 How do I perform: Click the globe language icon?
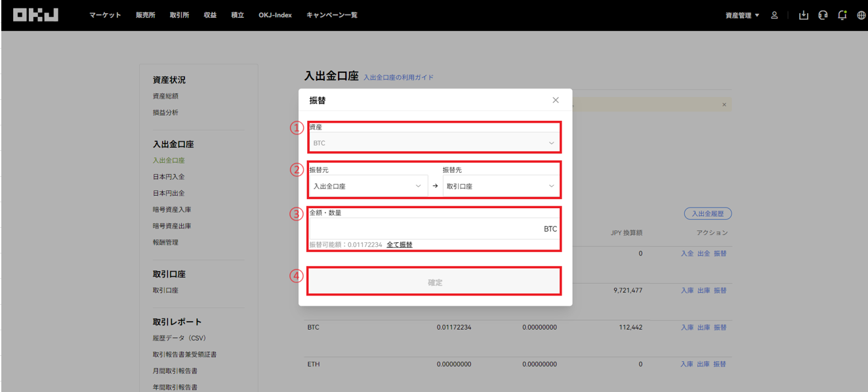[861, 15]
